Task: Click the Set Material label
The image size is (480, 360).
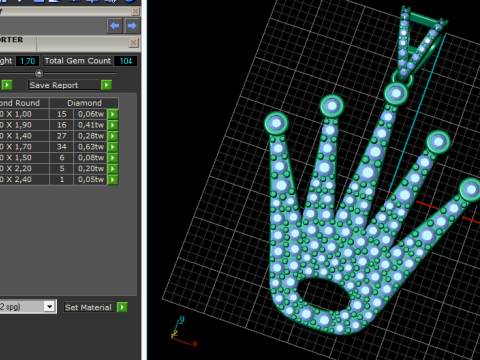Action: click(88, 307)
